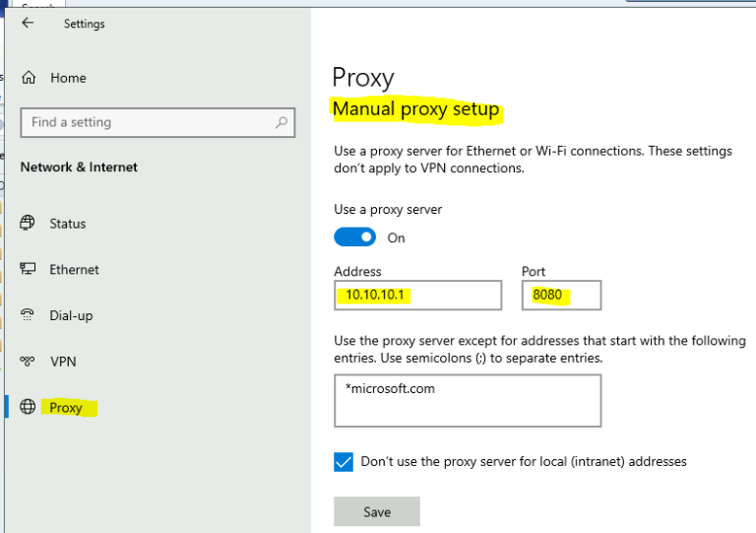Click the exceptions box containing *microsoft.com

pyautogui.click(x=467, y=401)
